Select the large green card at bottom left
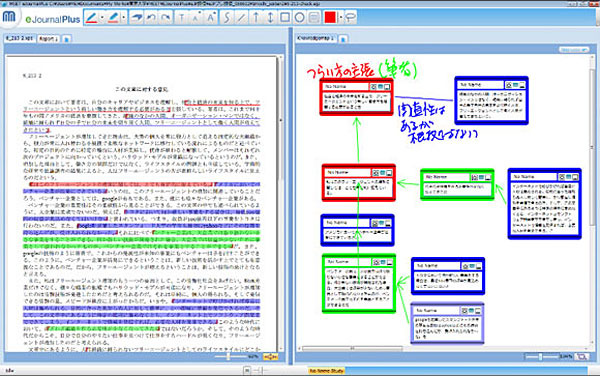 click(x=359, y=284)
